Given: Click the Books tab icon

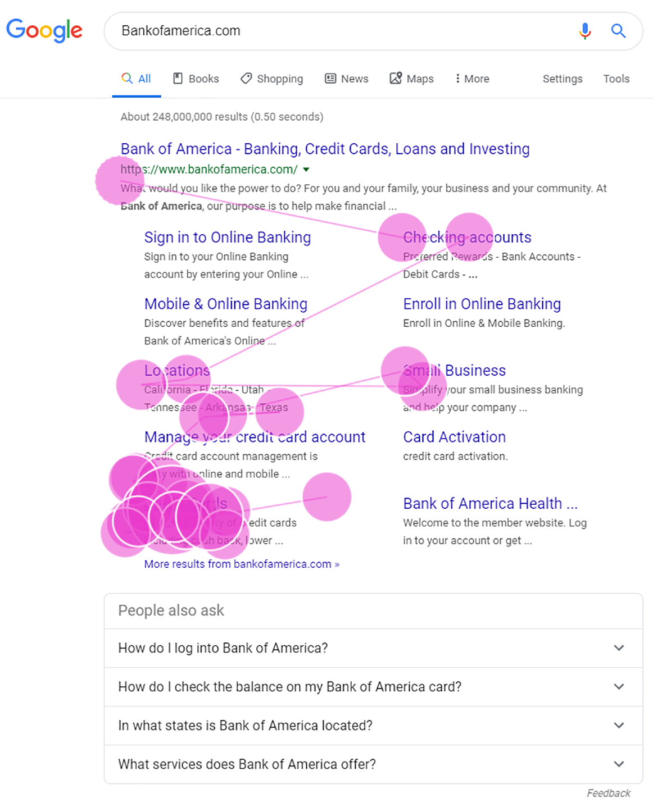Looking at the screenshot, I should pos(178,79).
